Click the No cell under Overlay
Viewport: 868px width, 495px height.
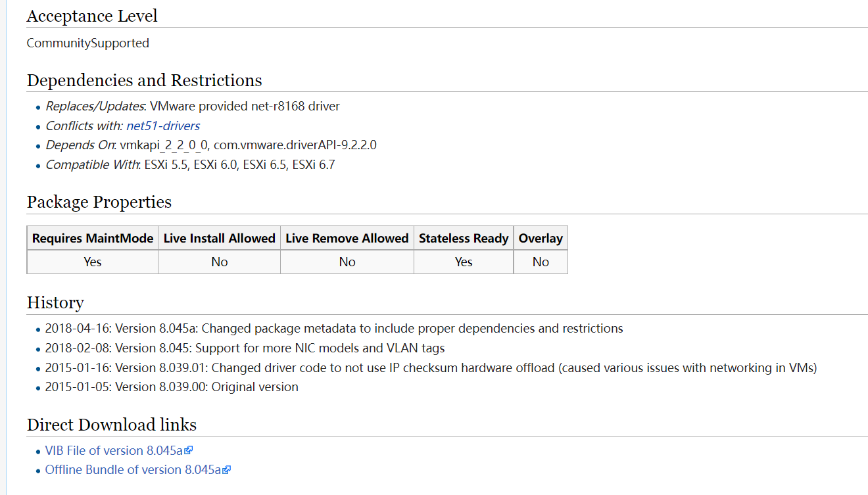541,262
